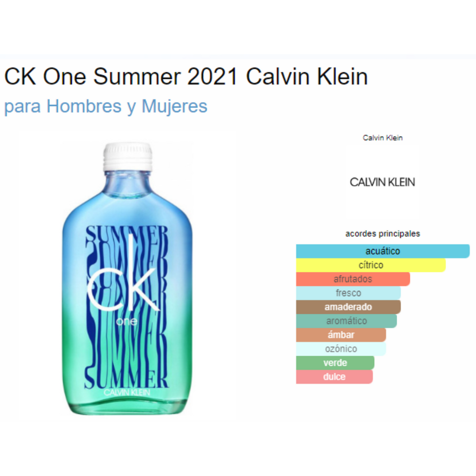Viewport: 476px width, 476px height.
Task: Choose the fresco accord bar
Action: (348, 293)
